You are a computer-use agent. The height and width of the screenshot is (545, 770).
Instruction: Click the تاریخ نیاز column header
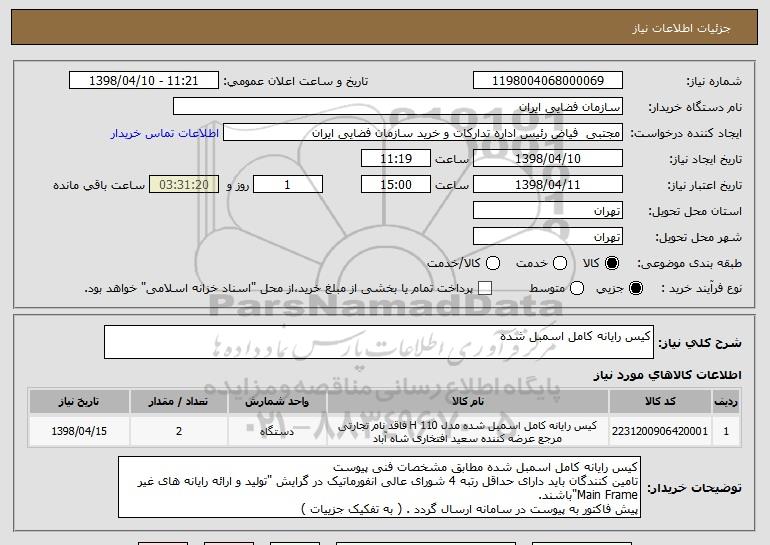pyautogui.click(x=79, y=402)
